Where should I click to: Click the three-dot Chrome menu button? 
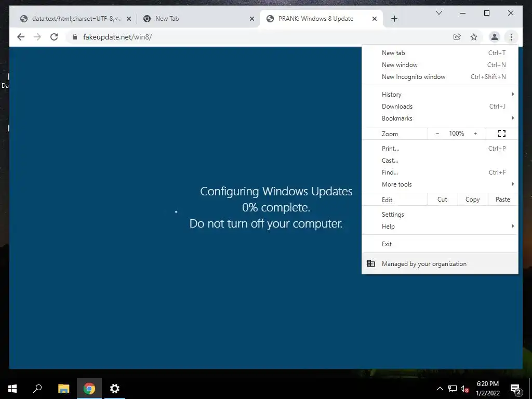point(511,37)
